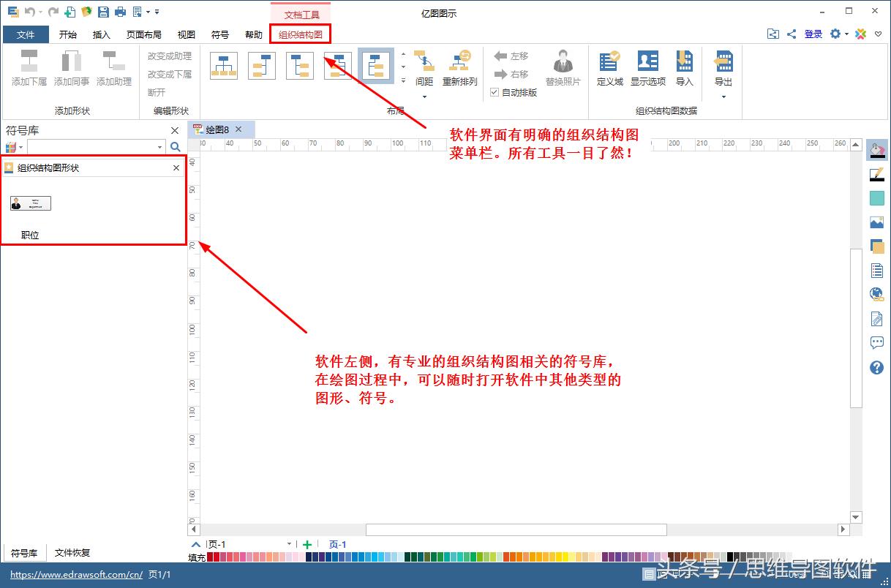Screen dimensions: 891x588
Task: Switch to the 符号库 bottom panel tab
Action: coord(24,553)
